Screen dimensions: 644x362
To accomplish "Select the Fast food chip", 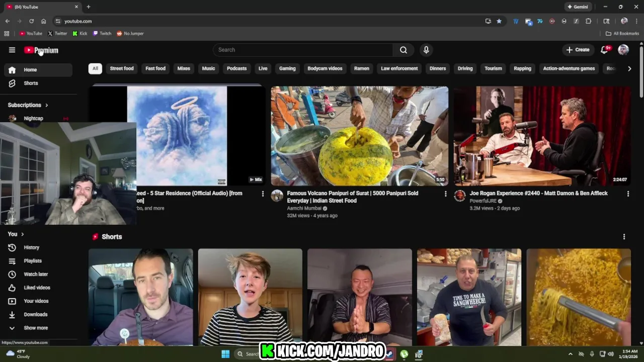I will [x=155, y=68].
